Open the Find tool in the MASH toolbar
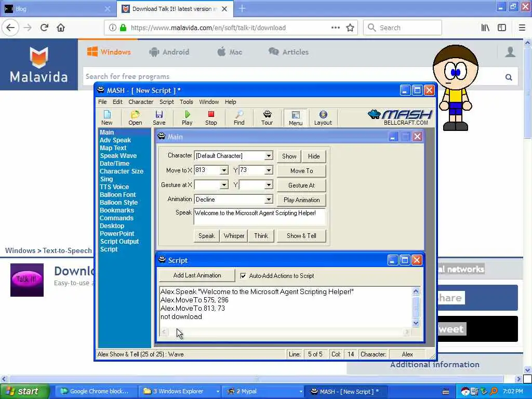The image size is (532, 399). 239,118
